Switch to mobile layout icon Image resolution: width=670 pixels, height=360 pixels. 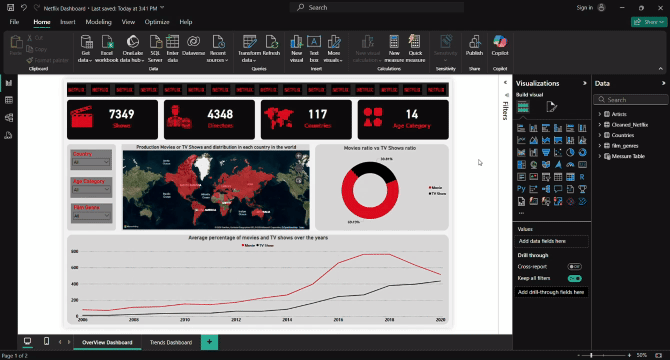point(46,341)
